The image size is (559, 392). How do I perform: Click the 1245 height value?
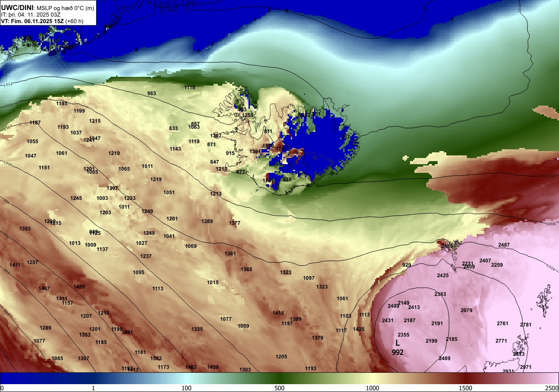(x=76, y=198)
